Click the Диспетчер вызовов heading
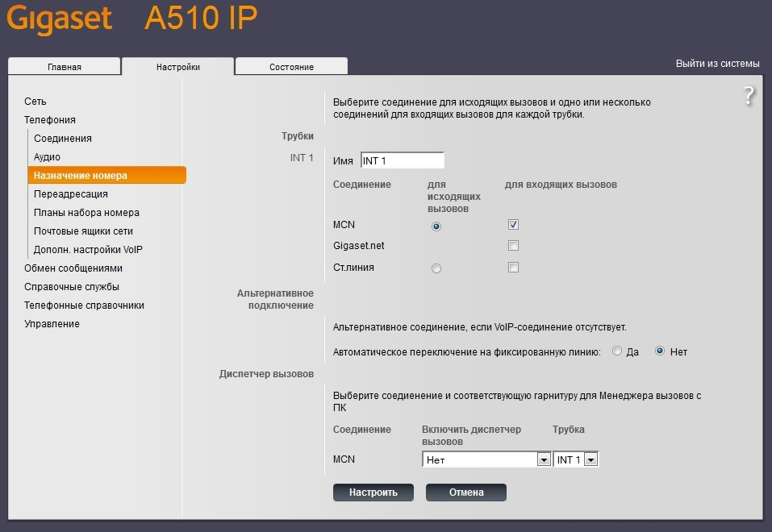The width and height of the screenshot is (772, 532). [266, 374]
